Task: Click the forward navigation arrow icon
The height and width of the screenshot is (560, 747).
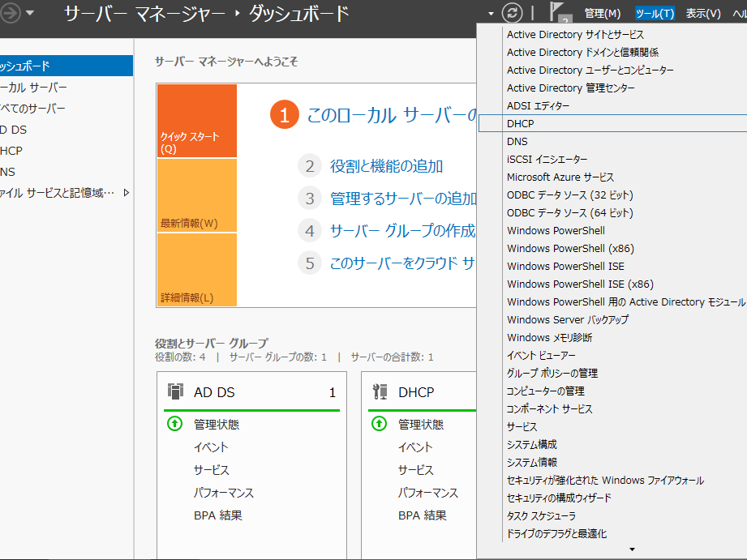Action: click(10, 13)
